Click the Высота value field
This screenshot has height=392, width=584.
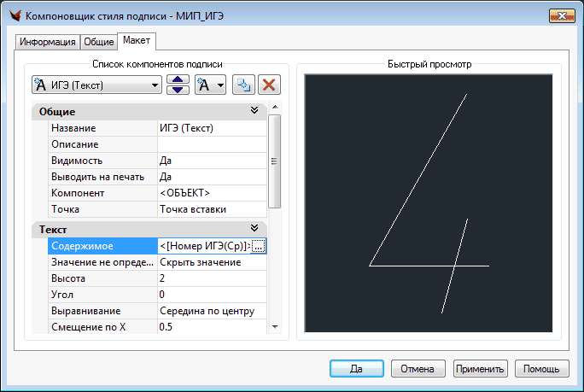(212, 278)
